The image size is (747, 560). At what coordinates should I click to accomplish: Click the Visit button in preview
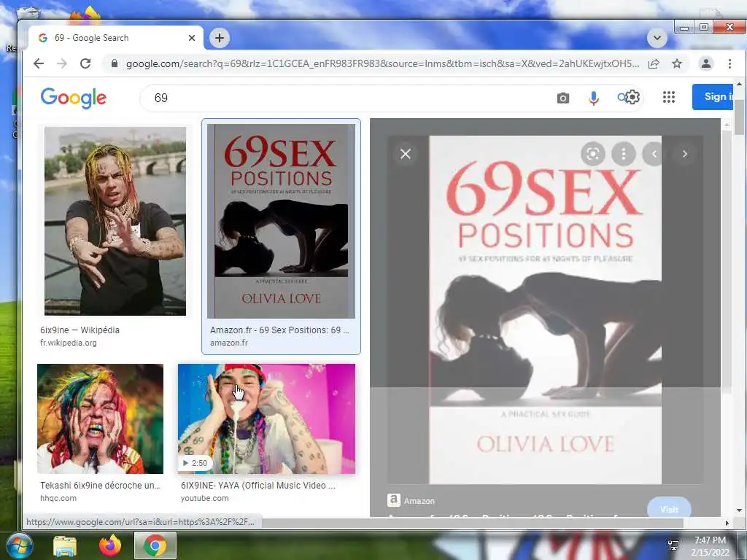(669, 508)
